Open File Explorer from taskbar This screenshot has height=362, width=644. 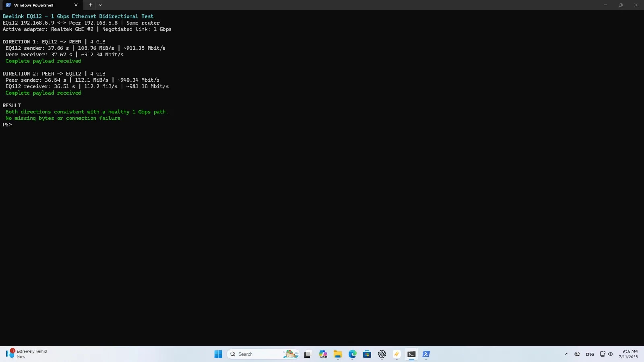(x=338, y=354)
